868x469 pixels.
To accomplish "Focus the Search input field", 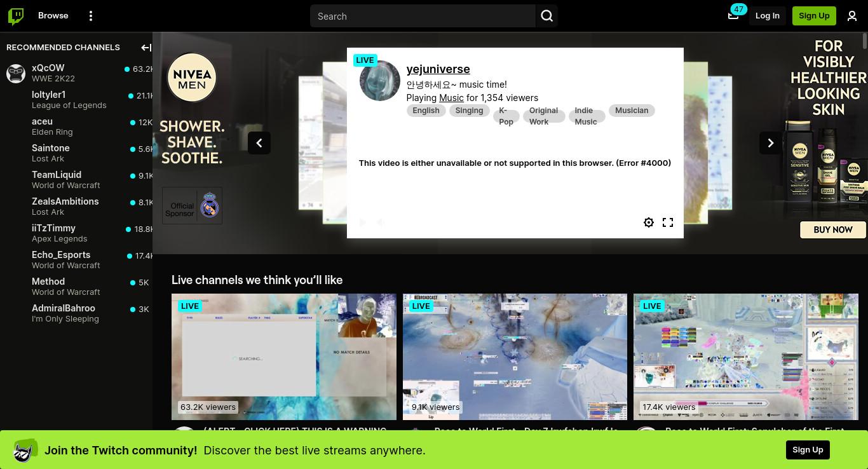I will tap(423, 16).
